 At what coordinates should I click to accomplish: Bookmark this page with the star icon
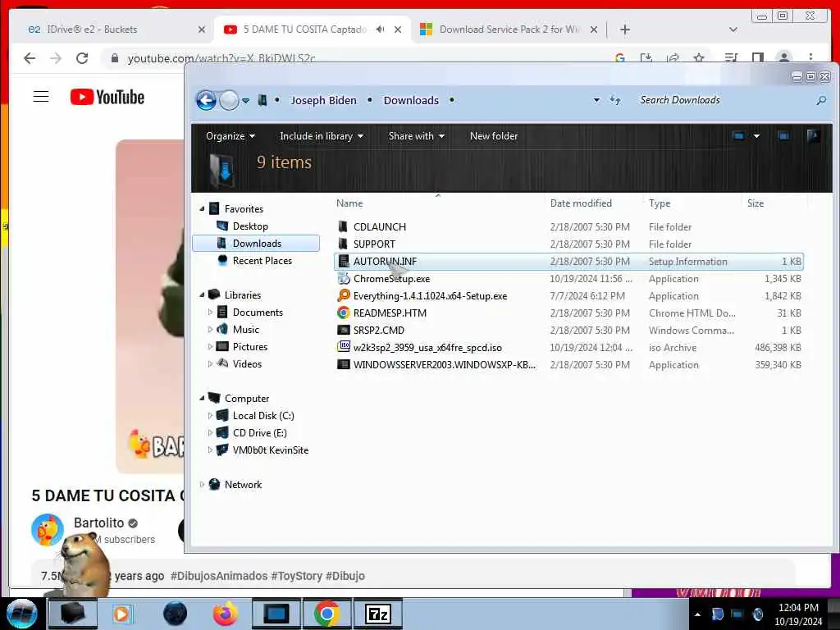pyautogui.click(x=699, y=58)
